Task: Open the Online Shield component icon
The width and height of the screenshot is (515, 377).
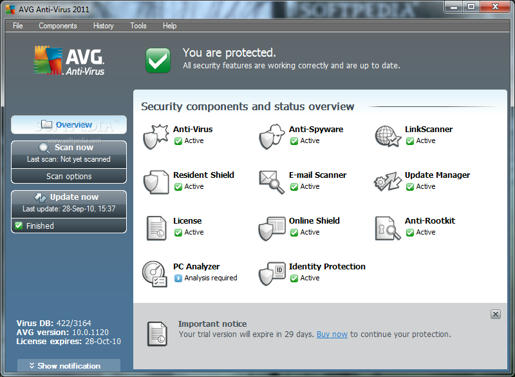Action: [272, 228]
